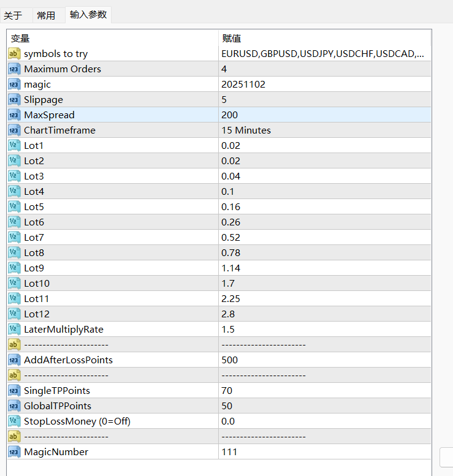Screen dimensions: 453x476
Task: Click the double icon beside Lot9
Action: [x=14, y=268]
